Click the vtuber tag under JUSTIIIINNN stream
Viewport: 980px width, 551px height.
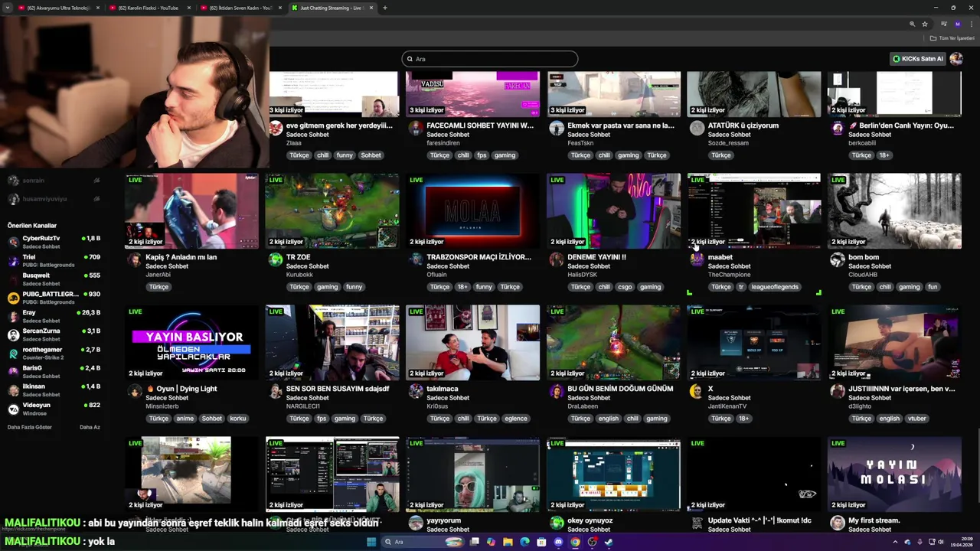point(917,419)
